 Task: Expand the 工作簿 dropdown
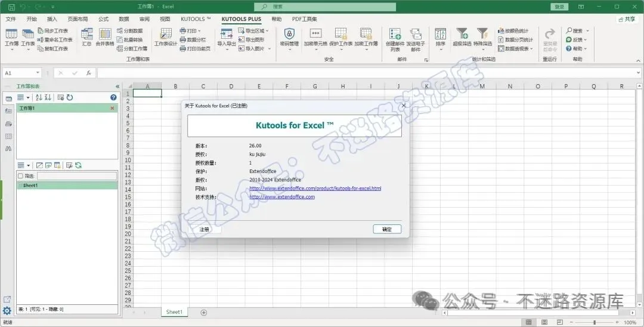coord(11,50)
